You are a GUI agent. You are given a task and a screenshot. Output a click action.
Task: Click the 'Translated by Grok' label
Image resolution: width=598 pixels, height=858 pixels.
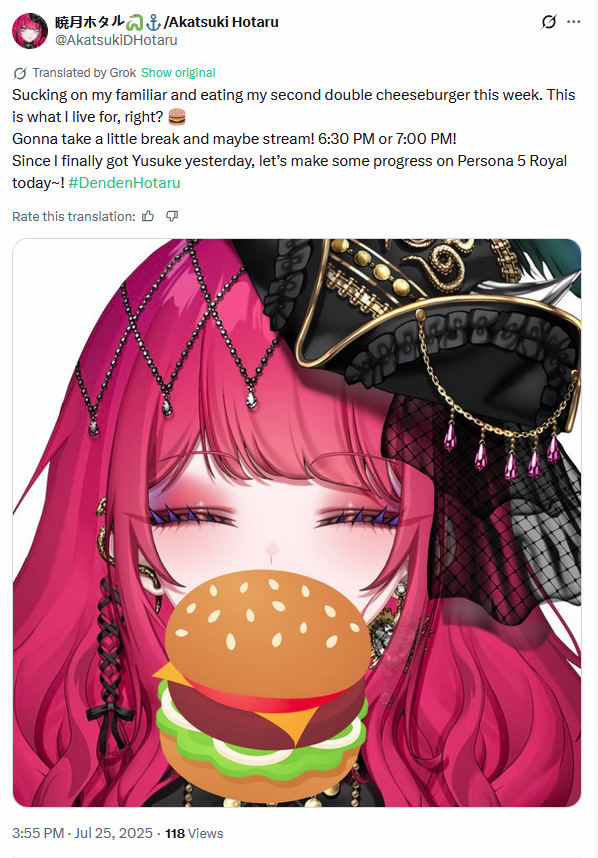pos(84,73)
